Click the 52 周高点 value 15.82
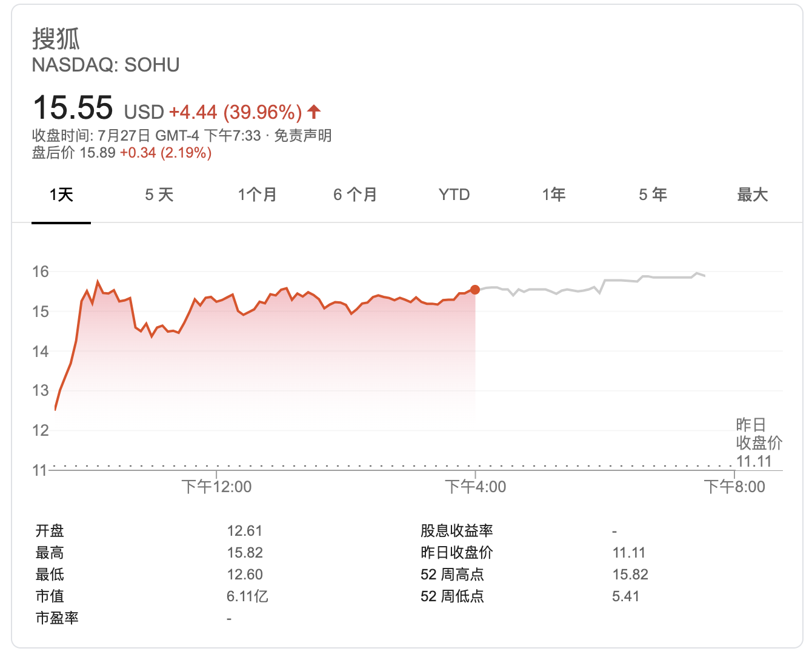The height and width of the screenshot is (657, 812). coord(630,574)
